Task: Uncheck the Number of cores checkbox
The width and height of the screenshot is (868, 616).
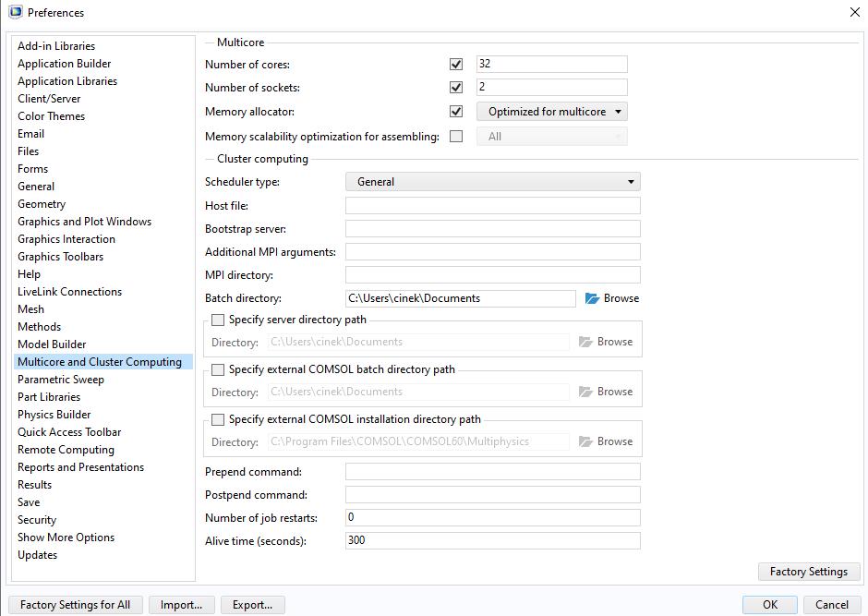Action: 455,65
